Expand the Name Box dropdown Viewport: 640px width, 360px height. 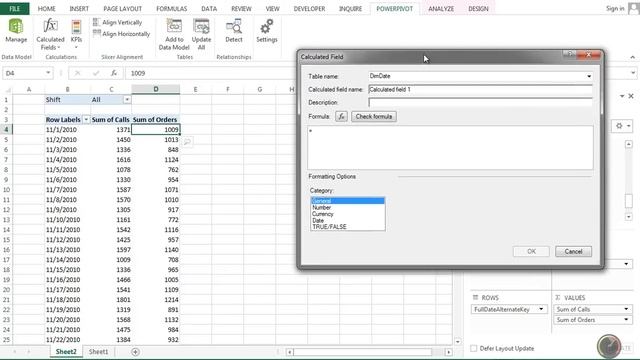click(48, 73)
